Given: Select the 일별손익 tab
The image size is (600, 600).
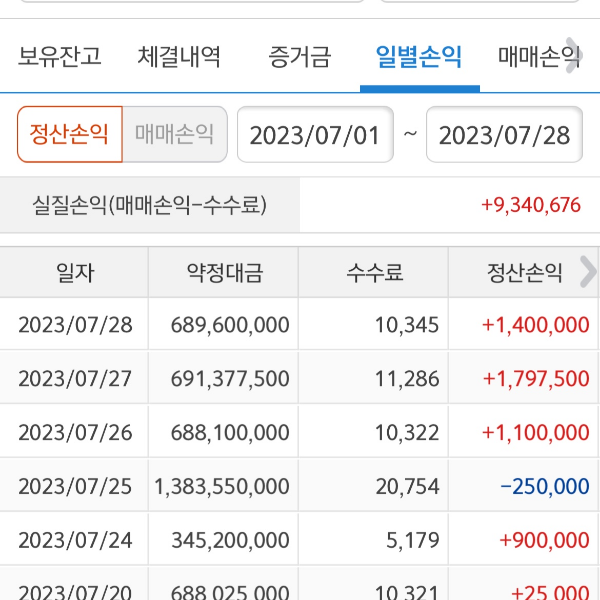Looking at the screenshot, I should pyautogui.click(x=419, y=56).
